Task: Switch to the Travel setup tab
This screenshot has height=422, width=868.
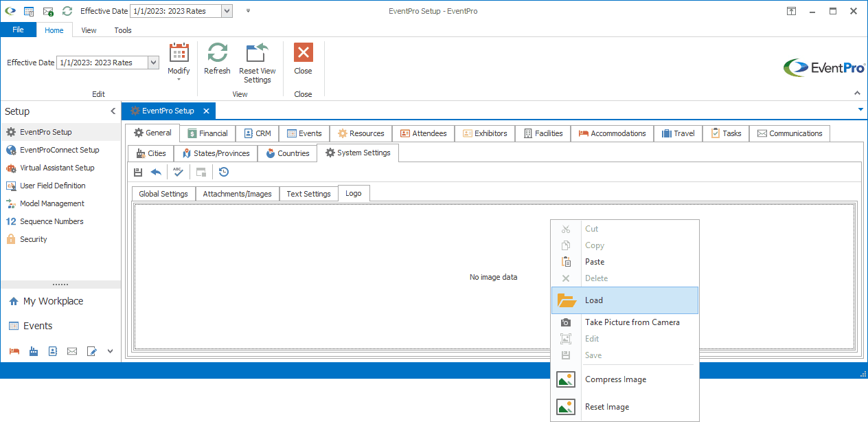Action: (x=678, y=133)
